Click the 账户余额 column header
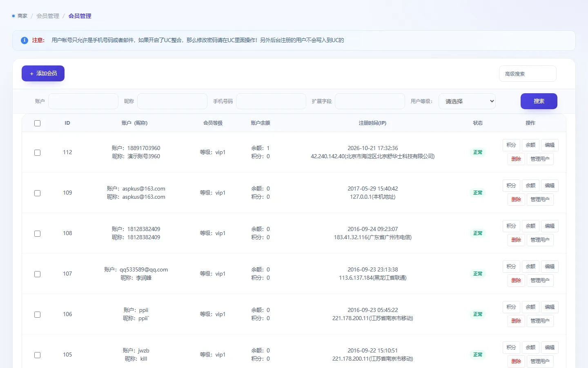The height and width of the screenshot is (368, 588). pyautogui.click(x=261, y=123)
